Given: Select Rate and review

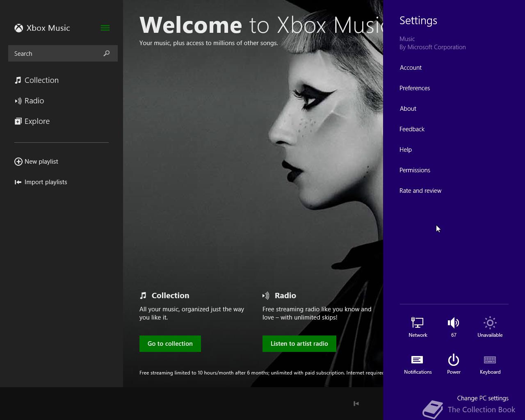Looking at the screenshot, I should coord(420,191).
